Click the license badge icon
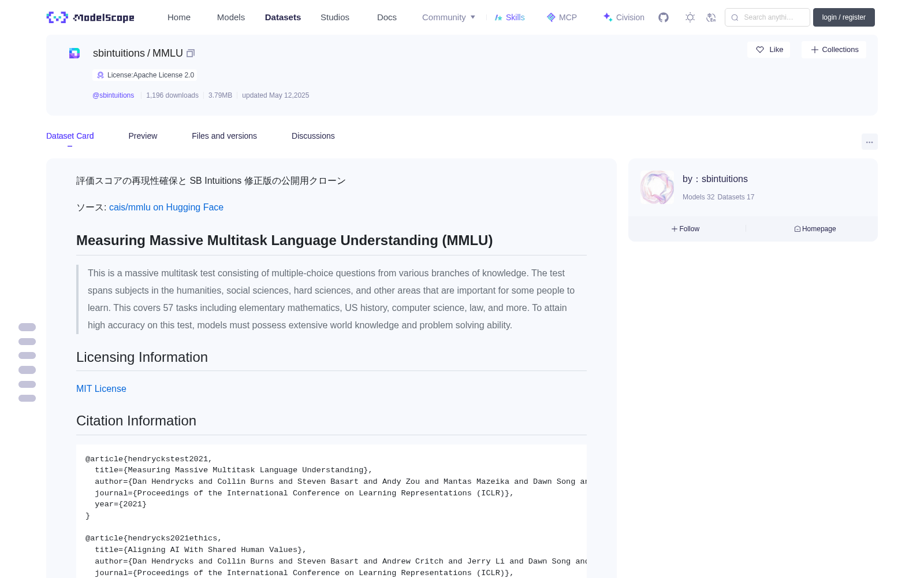 pyautogui.click(x=100, y=75)
